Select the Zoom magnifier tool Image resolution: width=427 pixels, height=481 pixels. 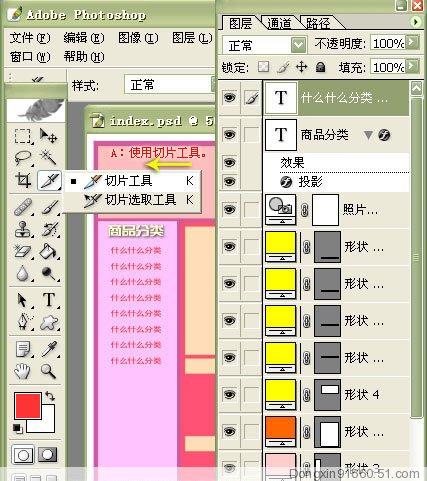49,371
